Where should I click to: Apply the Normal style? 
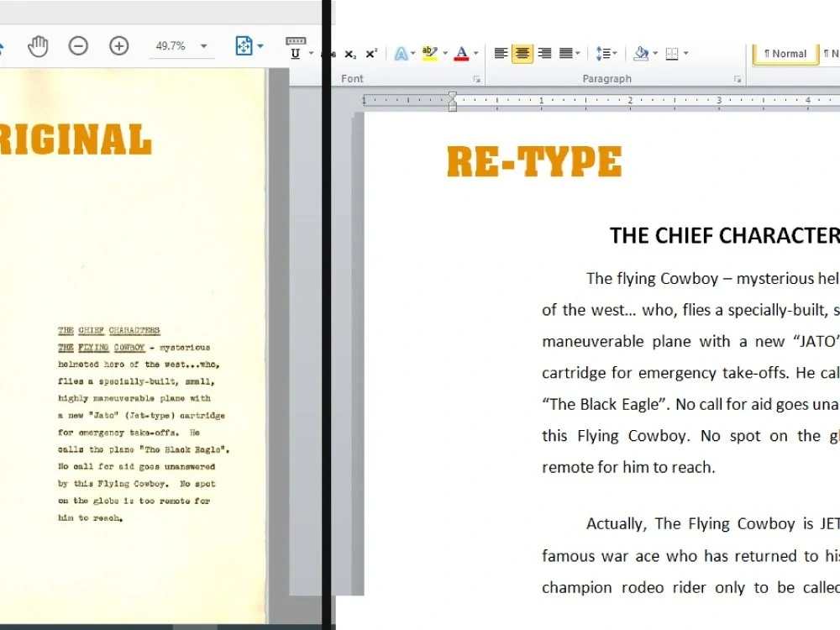tap(785, 54)
